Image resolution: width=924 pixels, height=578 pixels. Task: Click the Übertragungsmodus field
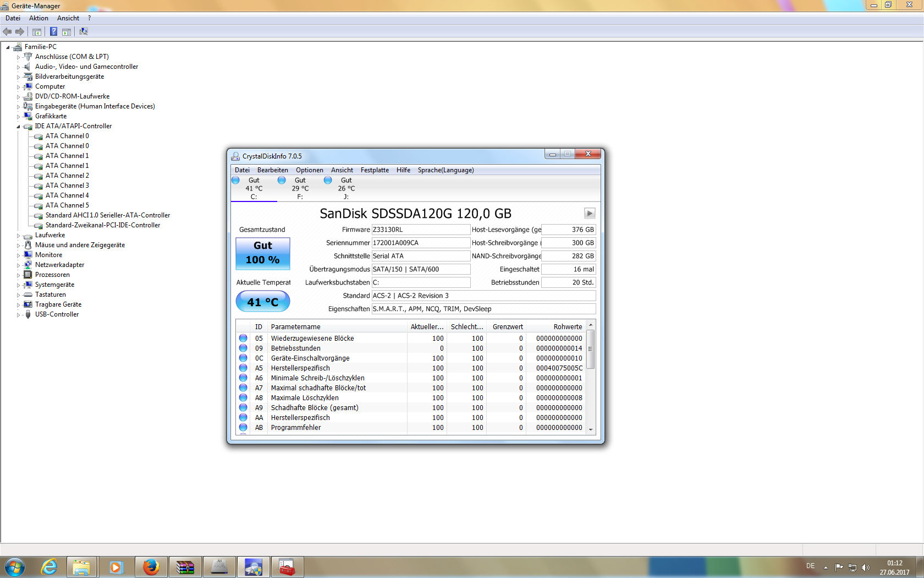pyautogui.click(x=421, y=269)
